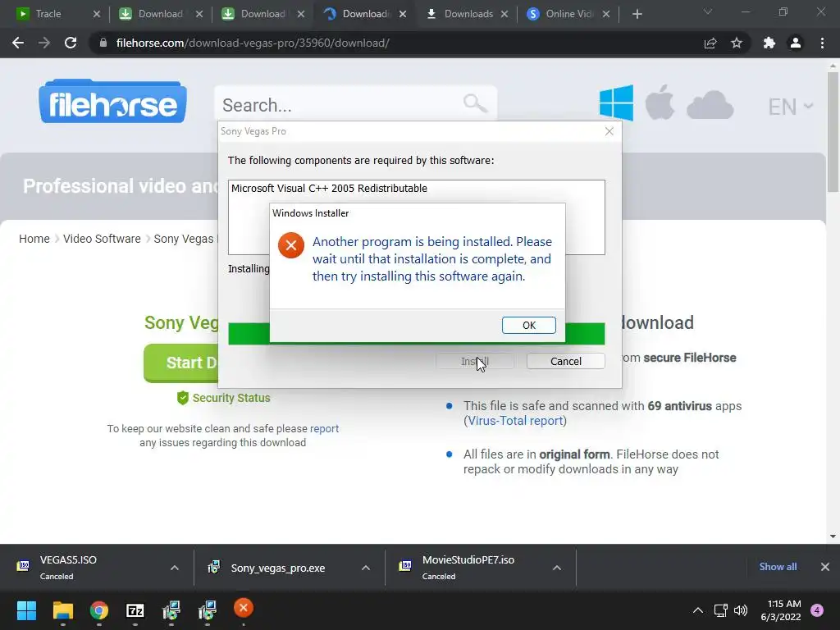The image size is (840, 630).
Task: Open the red error installer taskbar icon
Action: click(243, 609)
